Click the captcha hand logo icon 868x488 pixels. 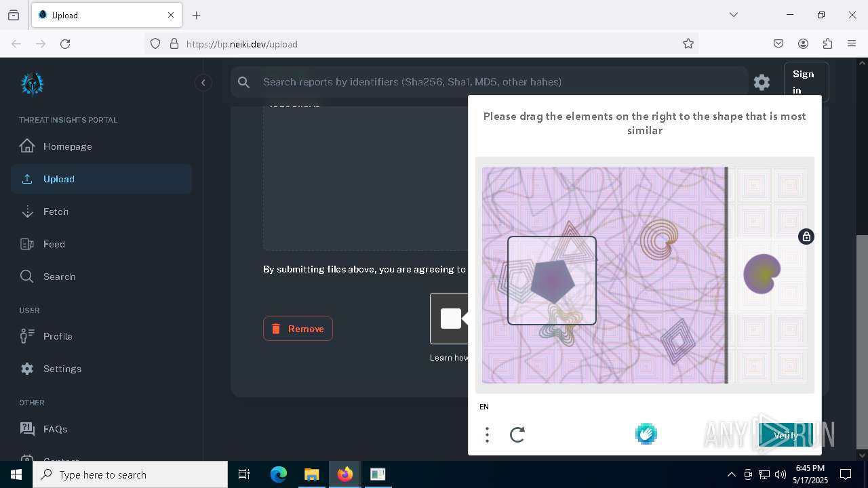[x=646, y=434]
